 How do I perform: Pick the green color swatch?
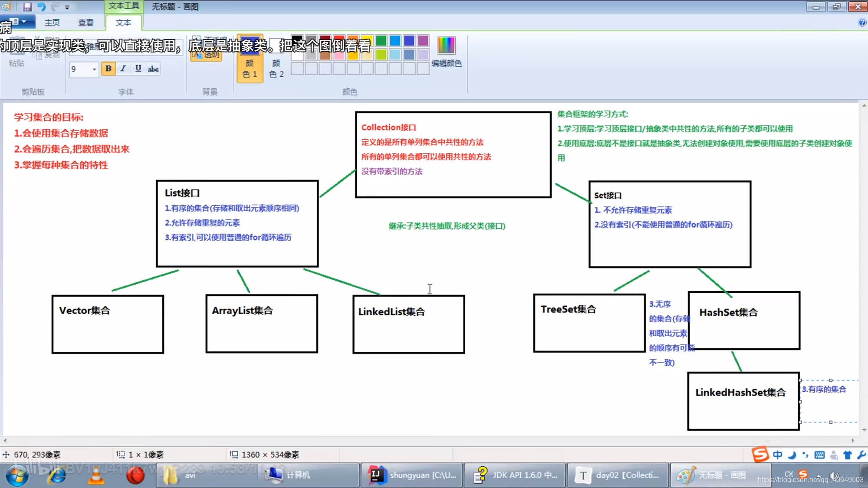pyautogui.click(x=381, y=41)
